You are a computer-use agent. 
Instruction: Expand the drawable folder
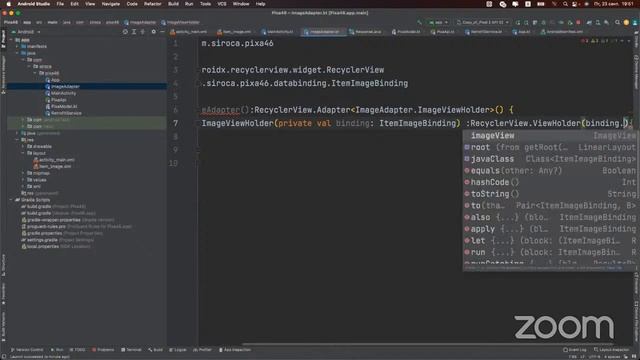pos(23,147)
